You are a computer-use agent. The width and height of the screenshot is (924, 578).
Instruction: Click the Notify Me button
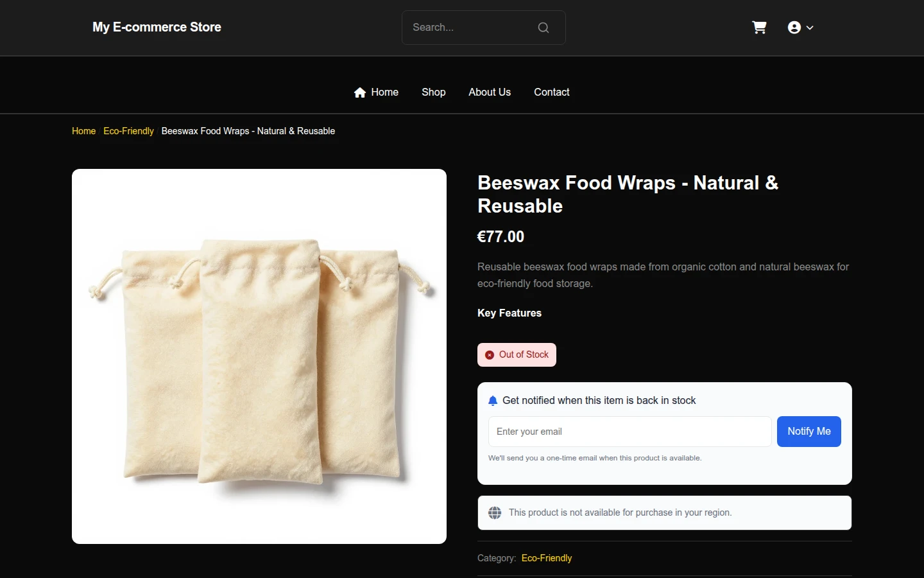point(809,432)
